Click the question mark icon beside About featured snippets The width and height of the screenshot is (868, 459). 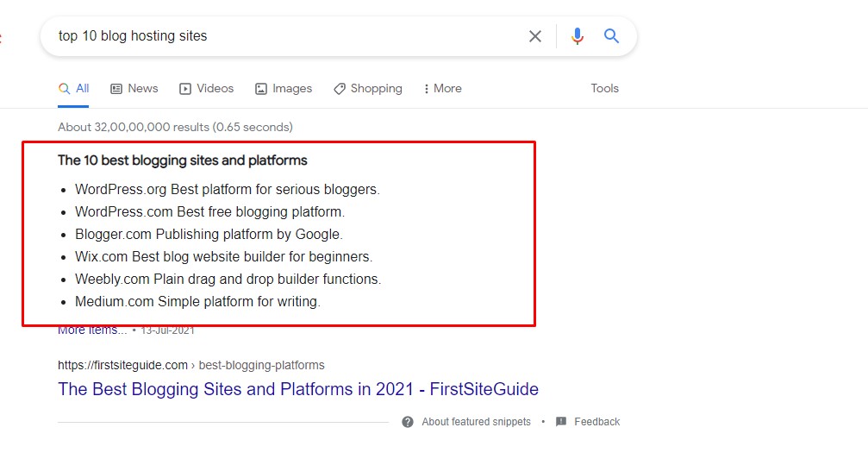pyautogui.click(x=407, y=422)
